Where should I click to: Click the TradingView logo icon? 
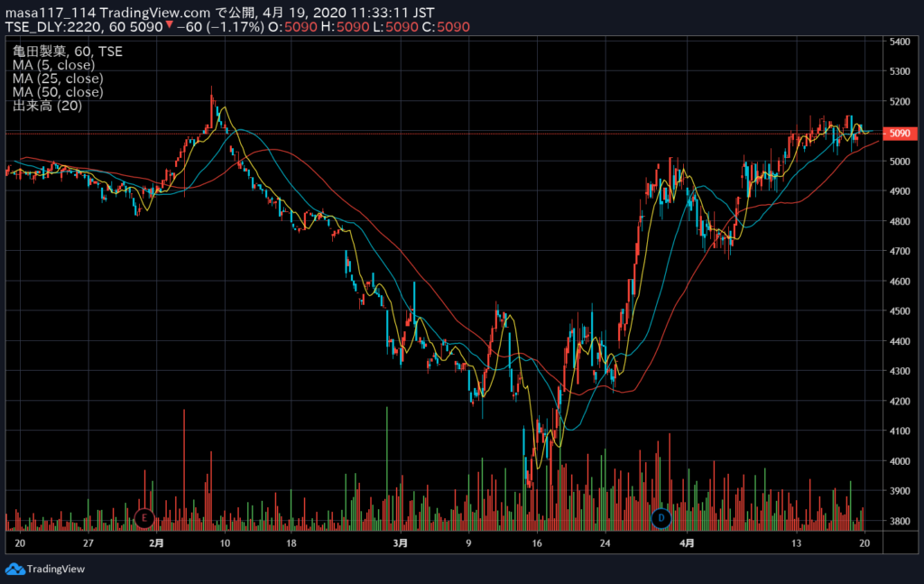14,569
